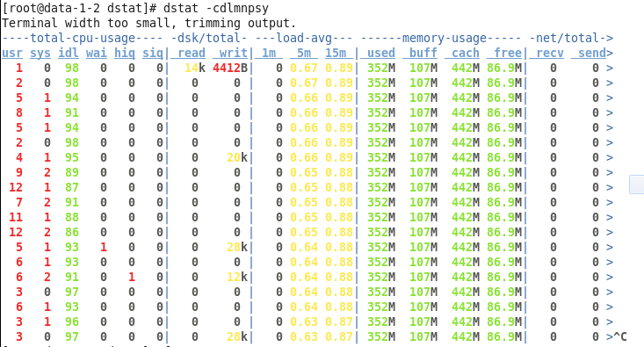The height and width of the screenshot is (347, 644).
Task: Click the 'free' memory column header
Action: [x=504, y=53]
